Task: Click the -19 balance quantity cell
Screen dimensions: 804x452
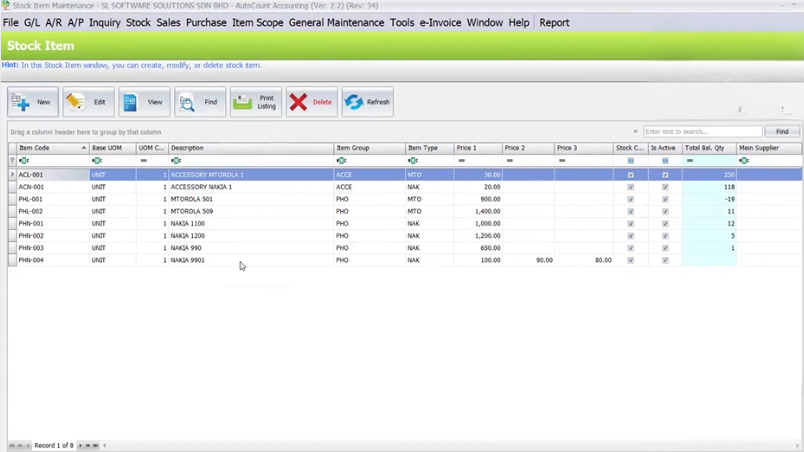Action: [709, 199]
